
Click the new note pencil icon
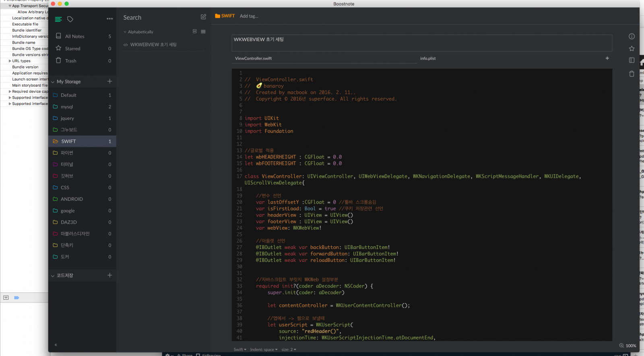[203, 17]
